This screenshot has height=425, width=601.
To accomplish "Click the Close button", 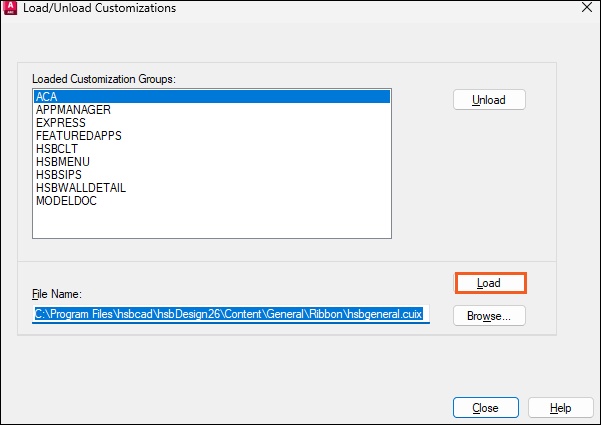I will point(486,408).
